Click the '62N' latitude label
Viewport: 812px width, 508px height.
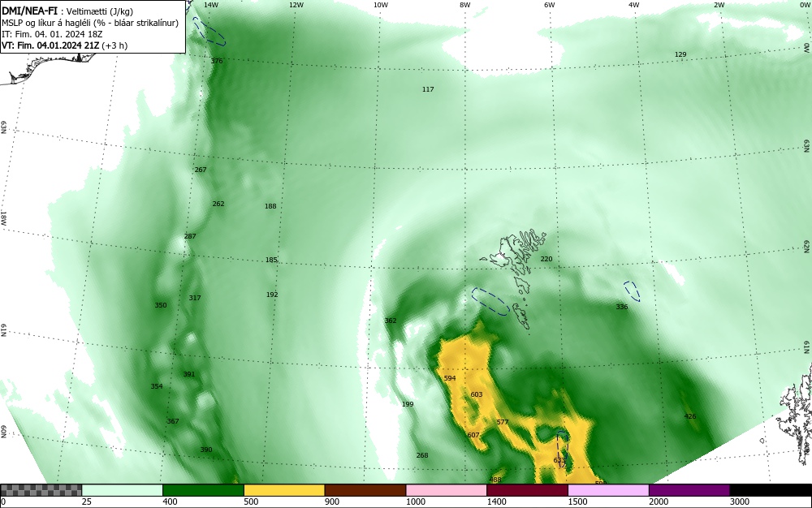click(806, 245)
